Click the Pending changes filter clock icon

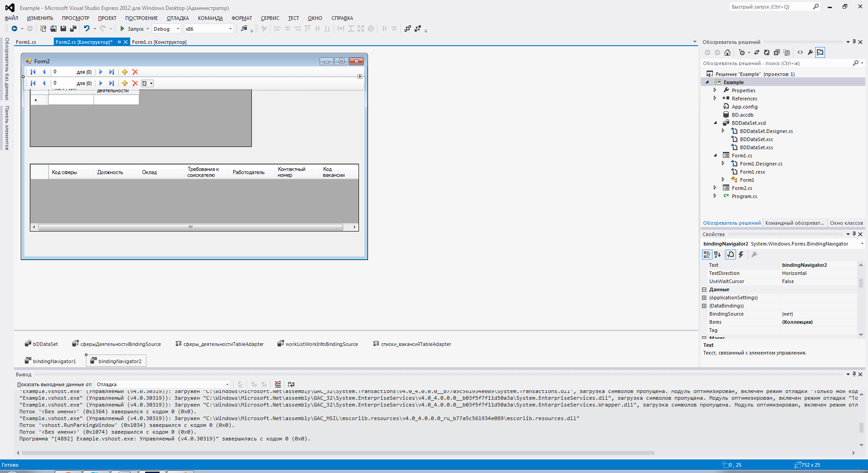click(x=742, y=52)
